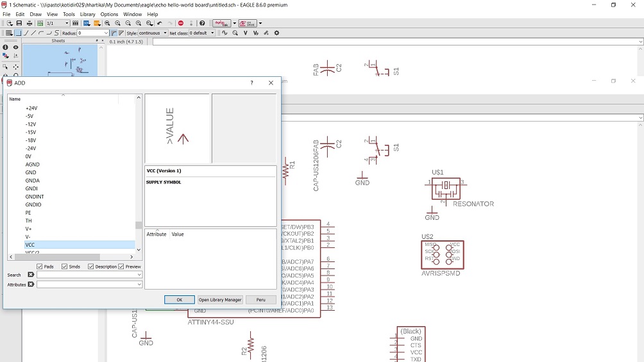Undo the last action with the arrow icon
The width and height of the screenshot is (644, 362).
[160, 24]
